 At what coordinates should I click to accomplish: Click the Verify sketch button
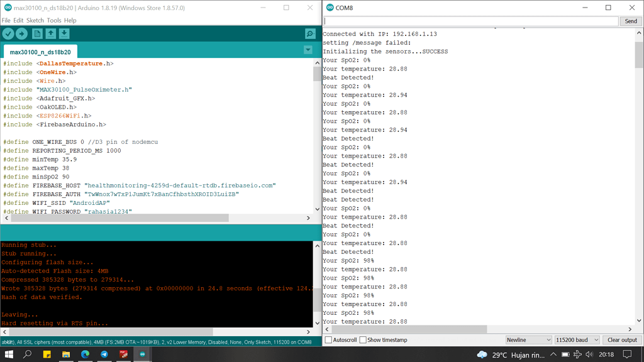pyautogui.click(x=8, y=34)
